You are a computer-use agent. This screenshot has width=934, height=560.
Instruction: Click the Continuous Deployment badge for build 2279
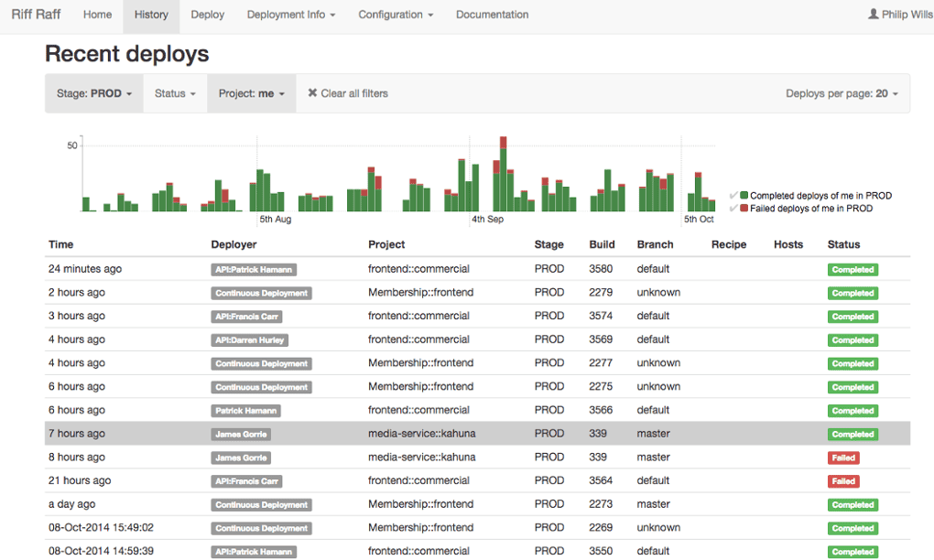[x=261, y=294]
